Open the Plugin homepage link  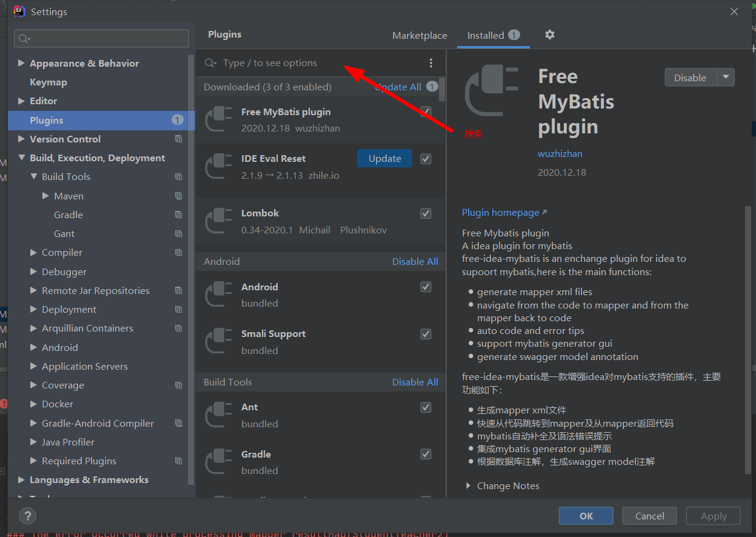click(x=504, y=212)
